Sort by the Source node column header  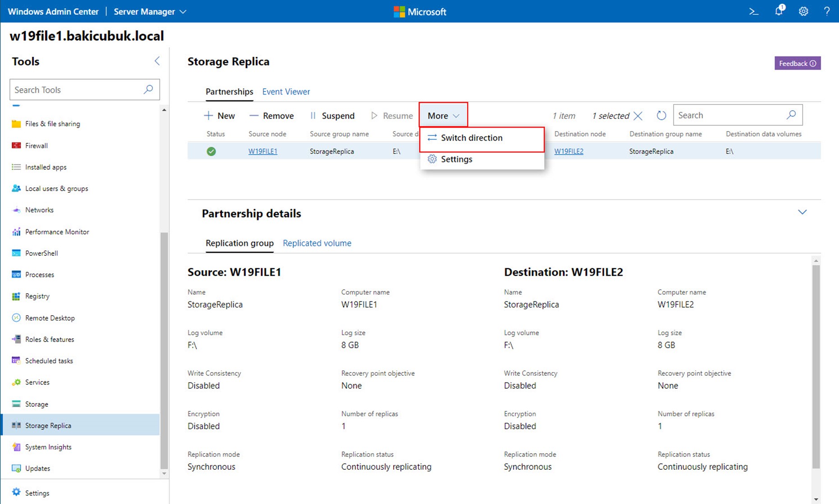(x=267, y=134)
